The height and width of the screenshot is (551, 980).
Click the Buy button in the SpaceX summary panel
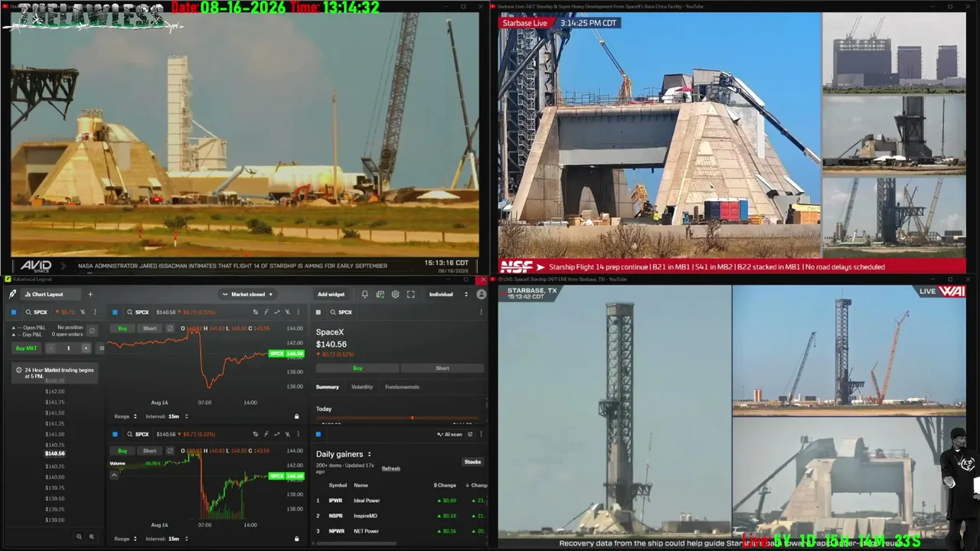(357, 368)
